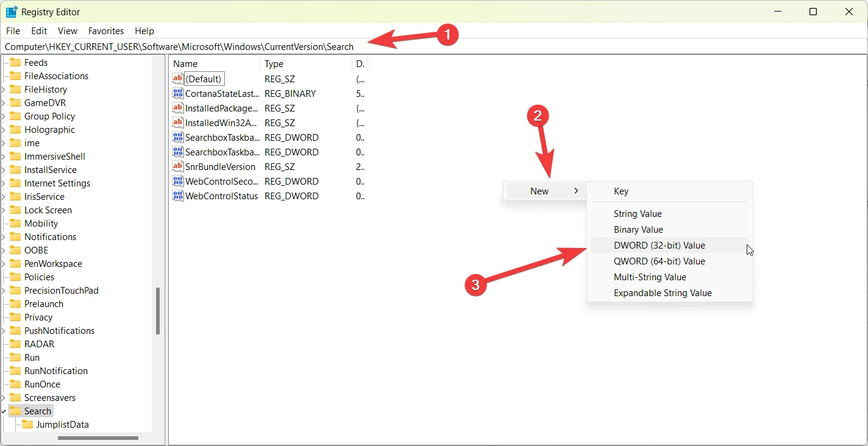868x446 pixels.
Task: Click the PenWorkspace folder icon
Action: [x=15, y=263]
